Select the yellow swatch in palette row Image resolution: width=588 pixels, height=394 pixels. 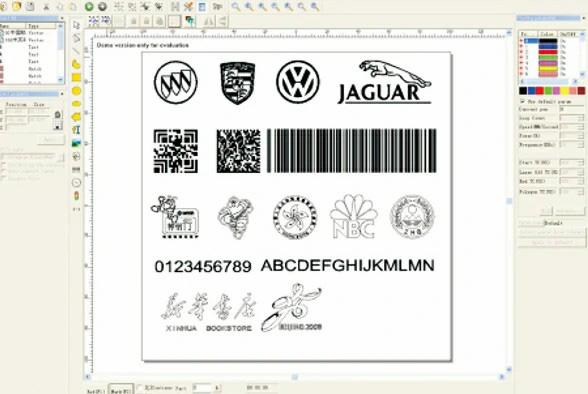tap(565, 91)
